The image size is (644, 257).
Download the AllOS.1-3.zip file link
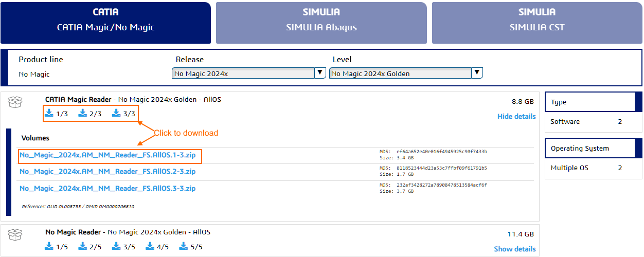(x=108, y=155)
